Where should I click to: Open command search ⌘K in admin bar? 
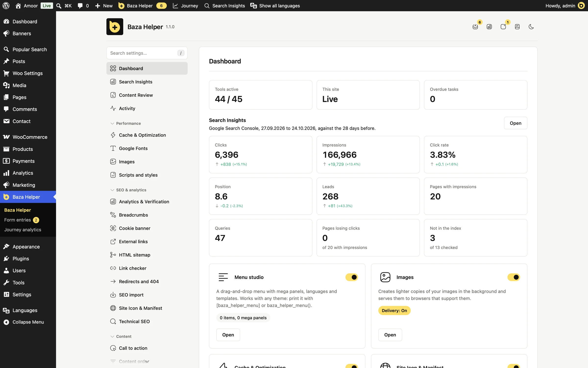pos(64,6)
